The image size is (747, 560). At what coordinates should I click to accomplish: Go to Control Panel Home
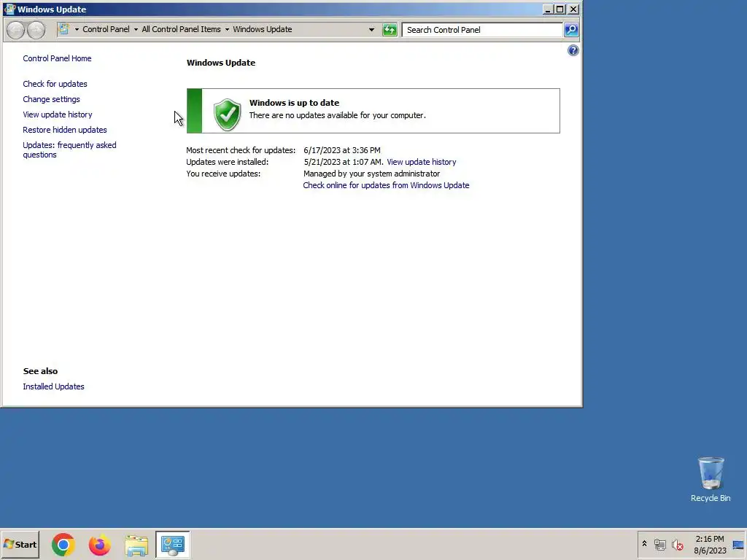click(57, 58)
